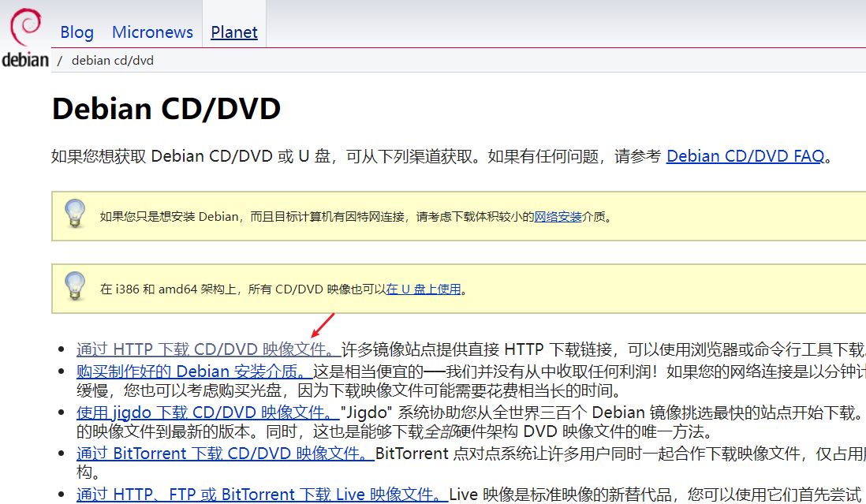866x504 pixels.
Task: Switch to the Planet tab
Action: point(233,32)
